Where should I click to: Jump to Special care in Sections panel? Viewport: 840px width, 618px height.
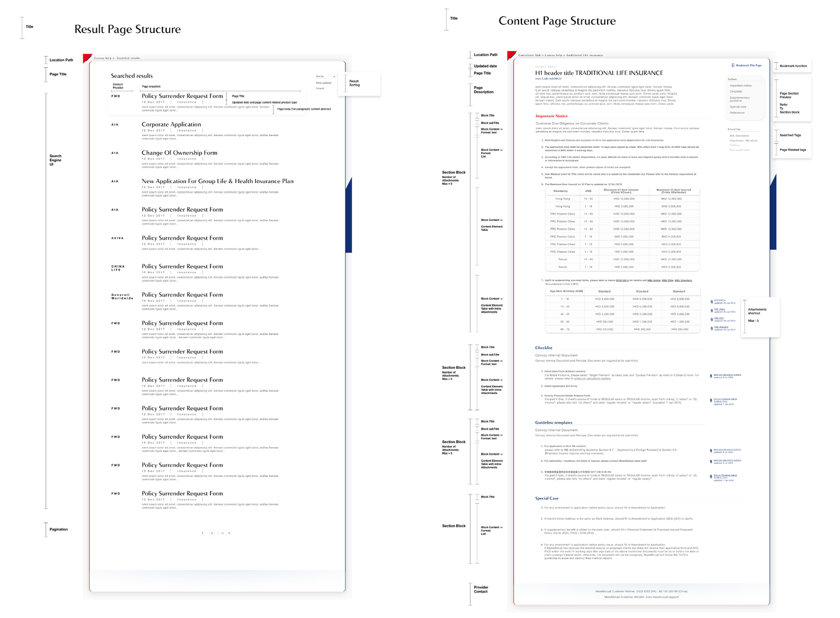click(x=738, y=106)
